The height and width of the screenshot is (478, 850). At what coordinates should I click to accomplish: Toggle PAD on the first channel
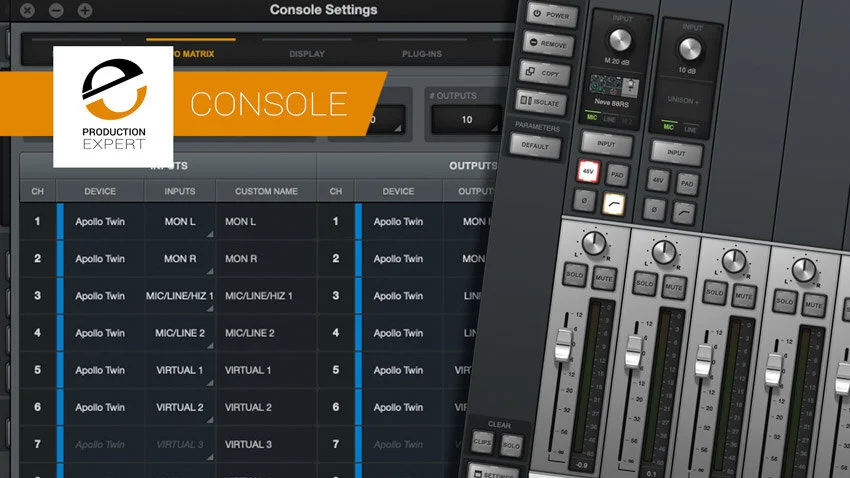(x=617, y=175)
